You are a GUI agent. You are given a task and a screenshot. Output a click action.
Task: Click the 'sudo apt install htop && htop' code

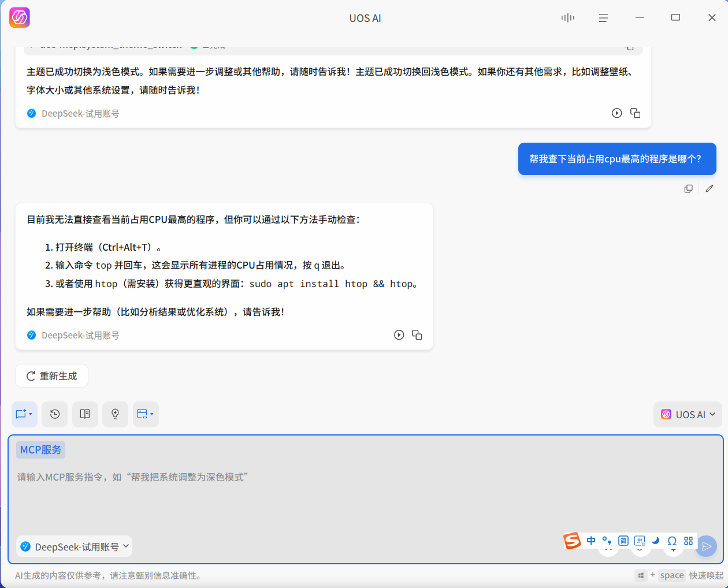point(332,284)
